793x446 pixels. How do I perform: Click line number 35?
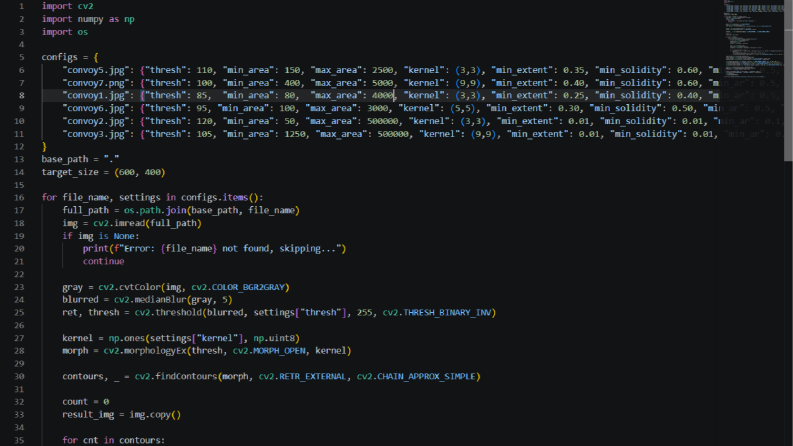pyautogui.click(x=19, y=440)
